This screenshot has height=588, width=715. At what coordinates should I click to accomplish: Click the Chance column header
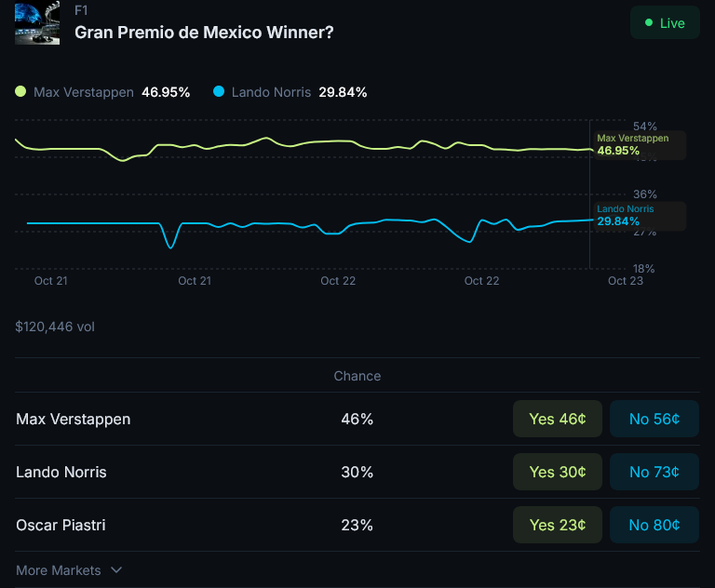tap(357, 376)
